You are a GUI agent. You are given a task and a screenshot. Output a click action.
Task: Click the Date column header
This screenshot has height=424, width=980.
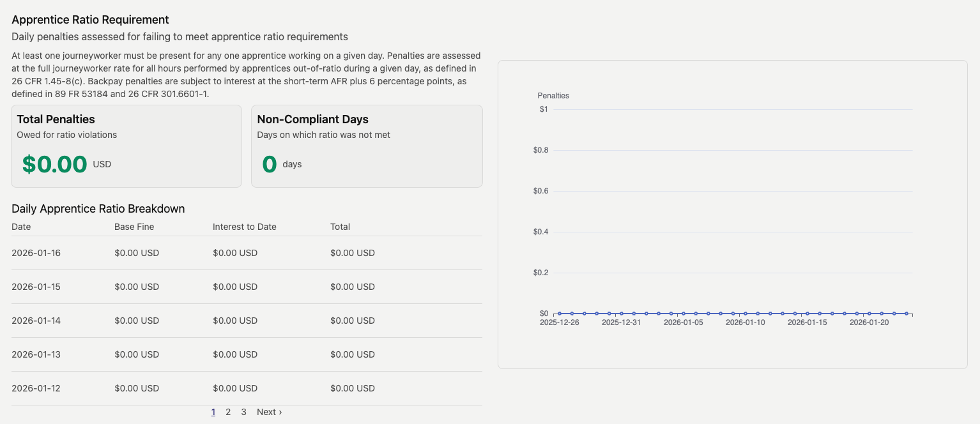(21, 227)
